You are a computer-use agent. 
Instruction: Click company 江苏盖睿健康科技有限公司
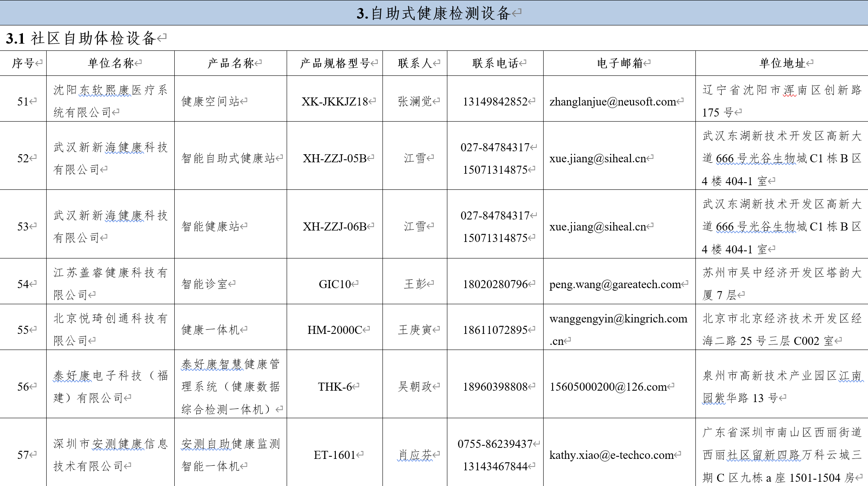click(111, 284)
